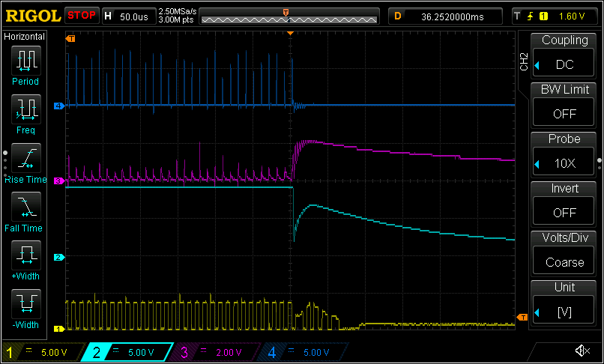This screenshot has width=604, height=364.
Task: Select the +Width measurement icon
Action: pyautogui.click(x=27, y=255)
